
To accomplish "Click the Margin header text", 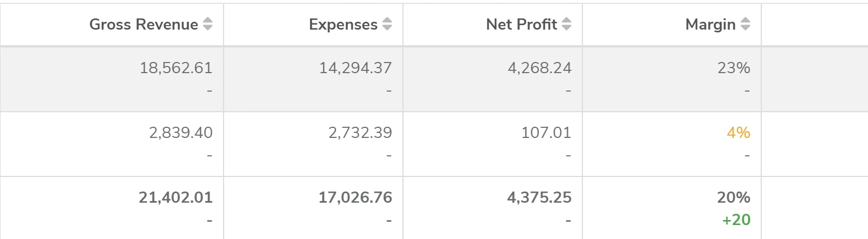I will (x=710, y=25).
